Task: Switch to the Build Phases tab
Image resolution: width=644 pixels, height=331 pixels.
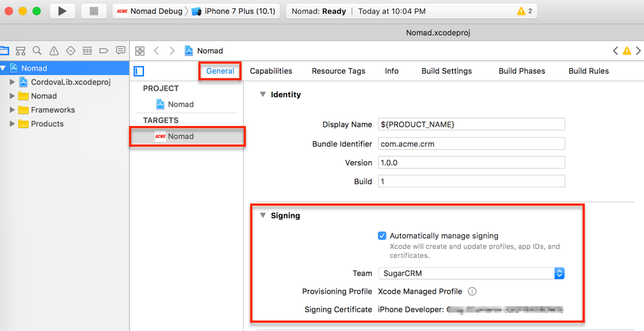Action: click(x=522, y=71)
